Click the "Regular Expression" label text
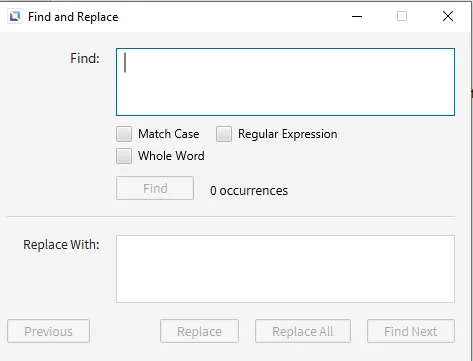Viewport: 473px width, 361px height. pos(288,134)
